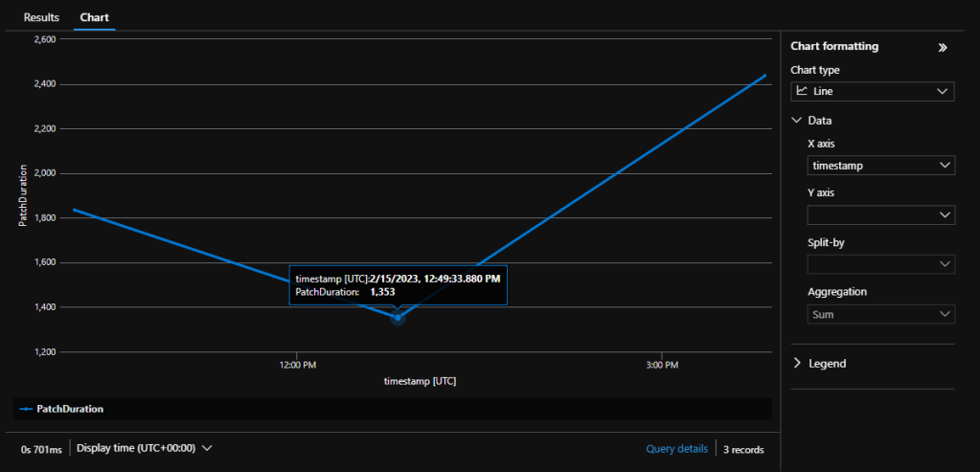Click the 3 records count
This screenshot has height=472, width=980.
click(743, 448)
